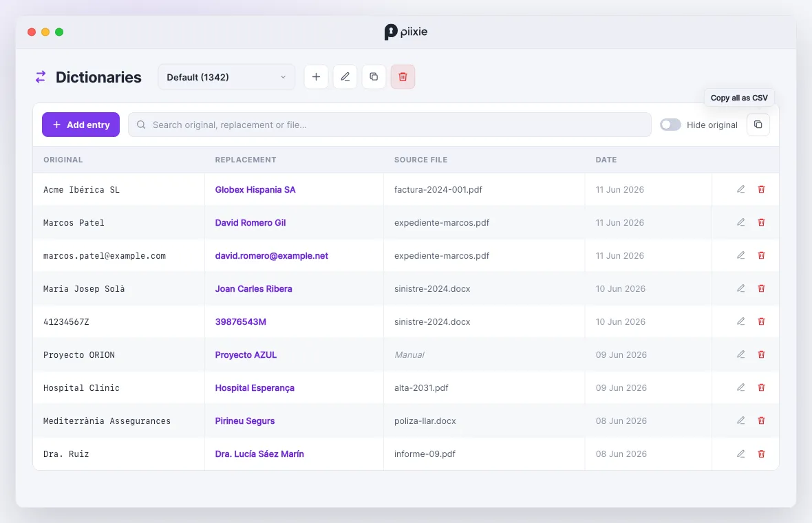Edit the Acme Ibérica SL entry

coord(741,189)
